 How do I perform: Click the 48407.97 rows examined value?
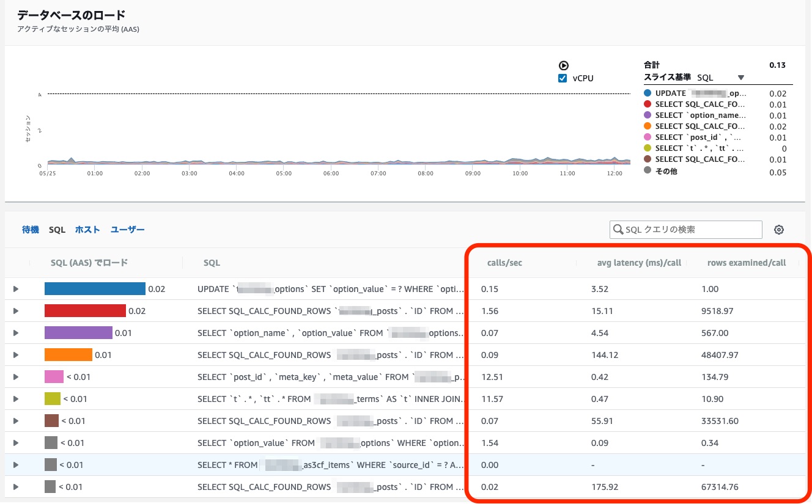point(720,355)
